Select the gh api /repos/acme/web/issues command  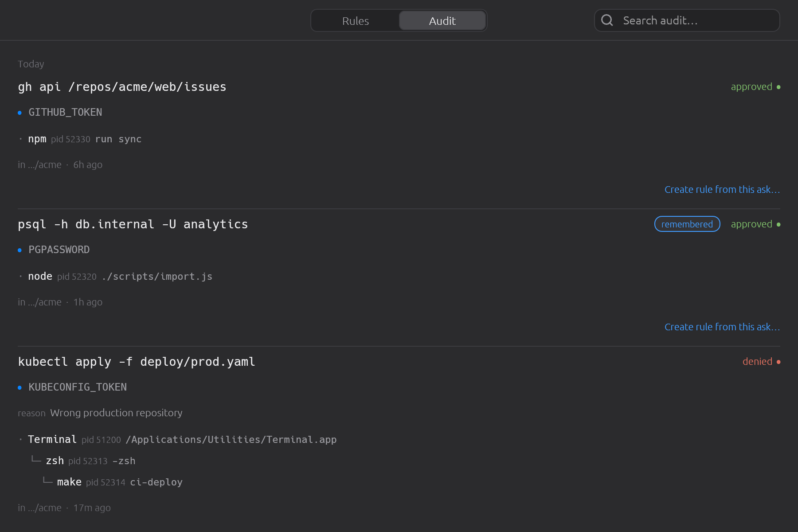coord(122,87)
